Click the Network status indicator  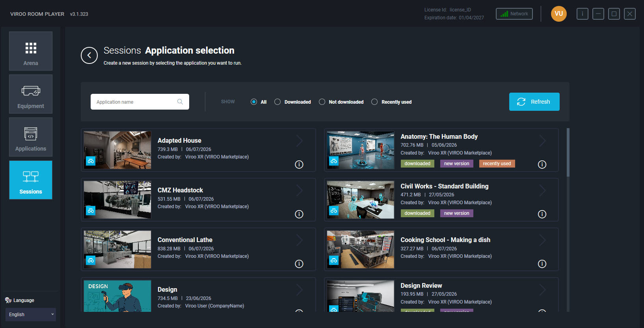514,14
